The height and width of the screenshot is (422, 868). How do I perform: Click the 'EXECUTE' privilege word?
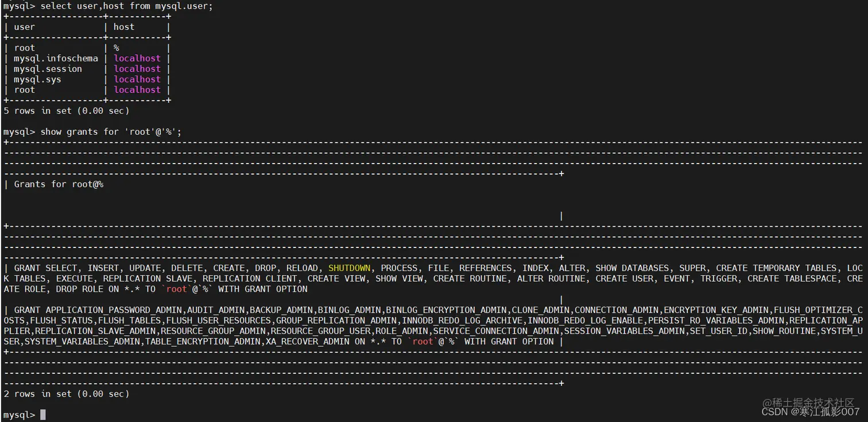[x=75, y=278]
